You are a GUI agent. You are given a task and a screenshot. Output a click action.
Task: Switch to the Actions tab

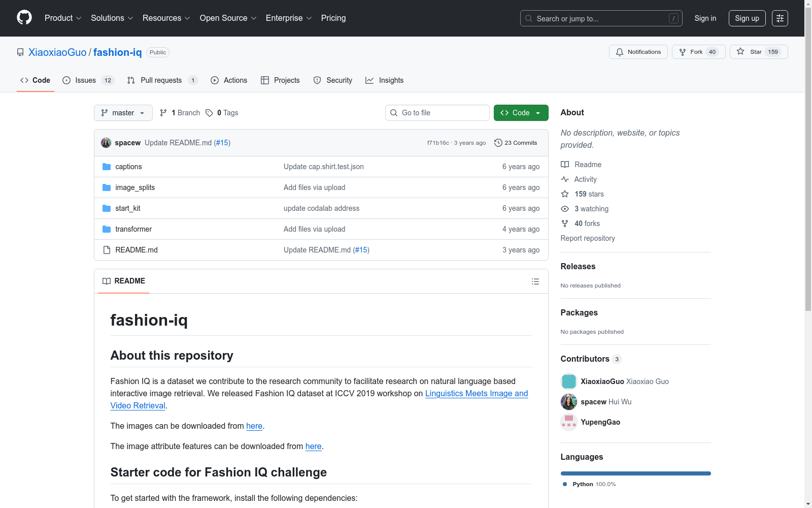(x=229, y=80)
